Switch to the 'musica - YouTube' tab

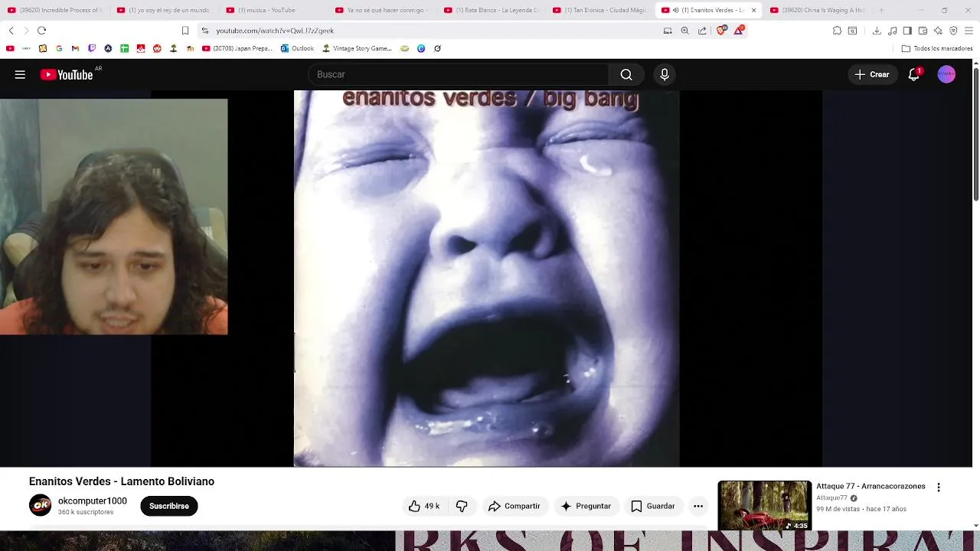pos(274,10)
